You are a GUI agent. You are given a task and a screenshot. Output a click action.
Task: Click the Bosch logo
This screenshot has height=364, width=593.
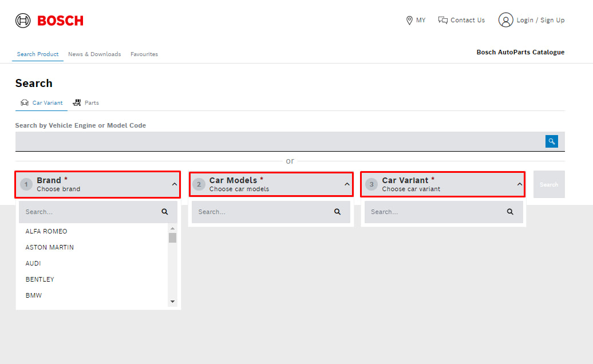(49, 21)
